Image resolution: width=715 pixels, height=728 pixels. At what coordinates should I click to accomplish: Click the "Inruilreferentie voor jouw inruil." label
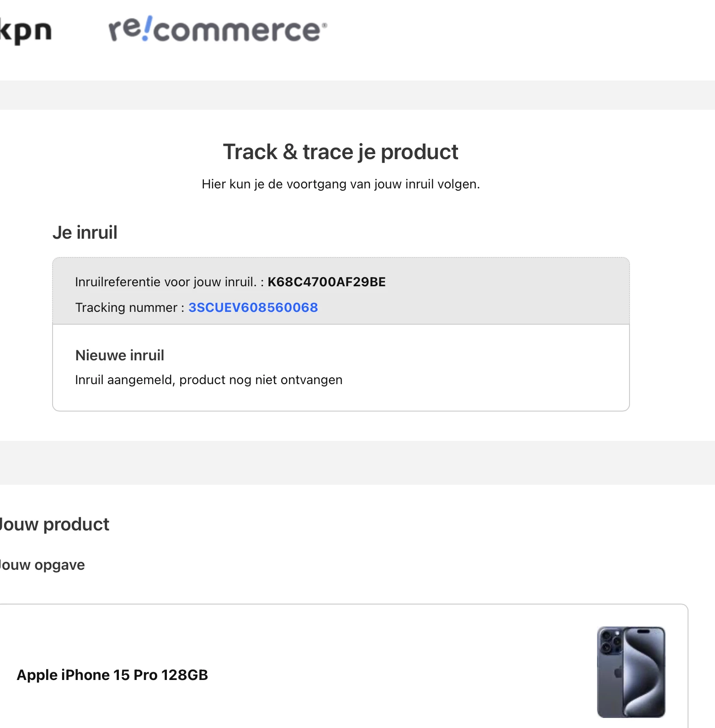[x=165, y=282]
